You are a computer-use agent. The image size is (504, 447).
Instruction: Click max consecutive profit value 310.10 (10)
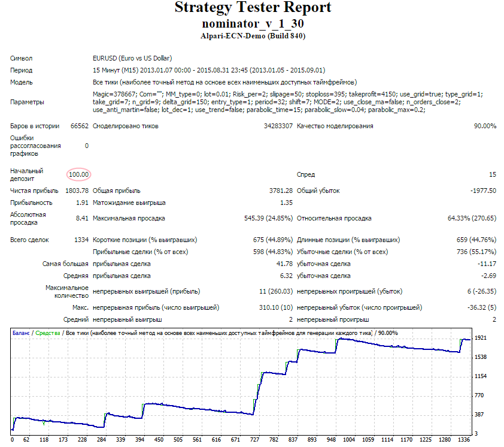[276, 307]
